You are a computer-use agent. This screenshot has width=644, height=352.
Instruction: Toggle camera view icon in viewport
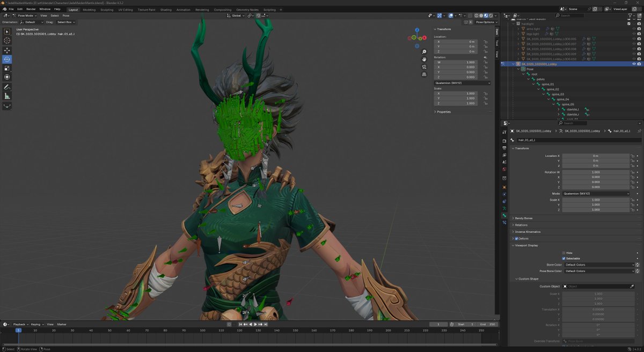coord(424,67)
